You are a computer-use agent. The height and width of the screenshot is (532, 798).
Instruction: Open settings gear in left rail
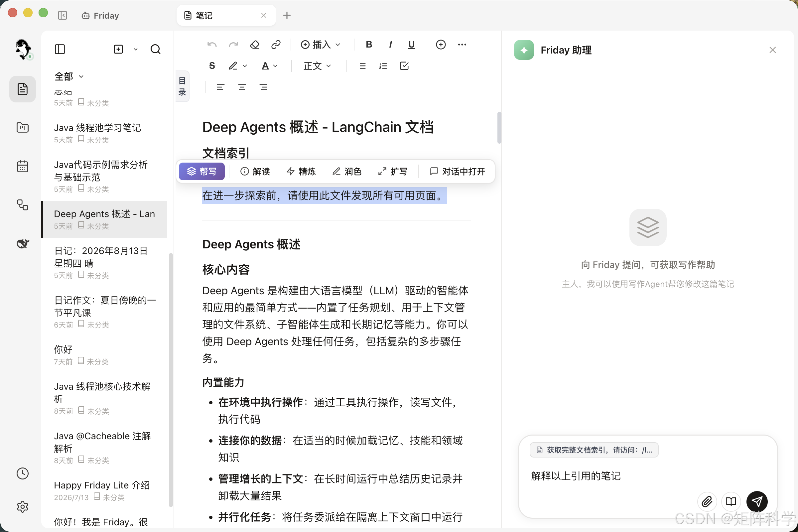point(22,506)
